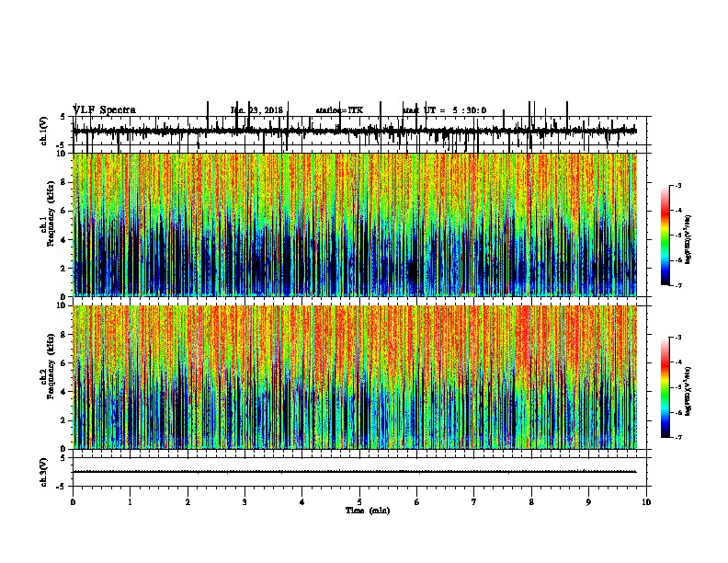Click time axis tick label "9"
The image size is (728, 563).
point(588,502)
